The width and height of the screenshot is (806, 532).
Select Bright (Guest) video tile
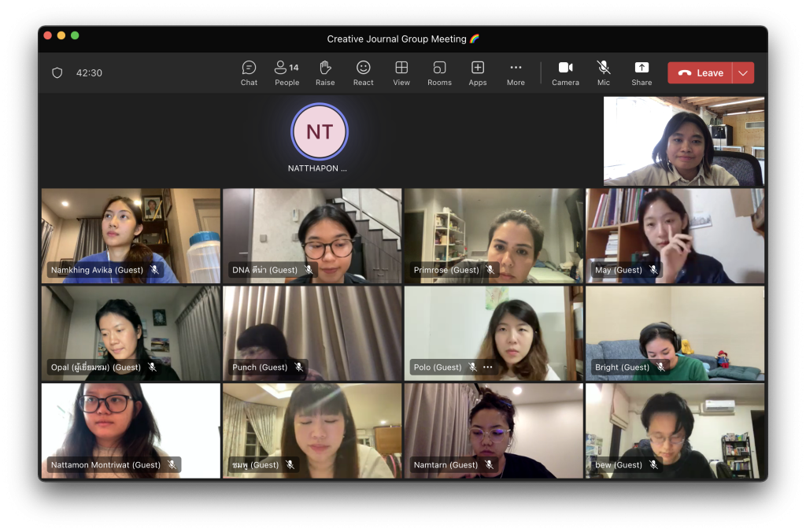[x=675, y=333]
